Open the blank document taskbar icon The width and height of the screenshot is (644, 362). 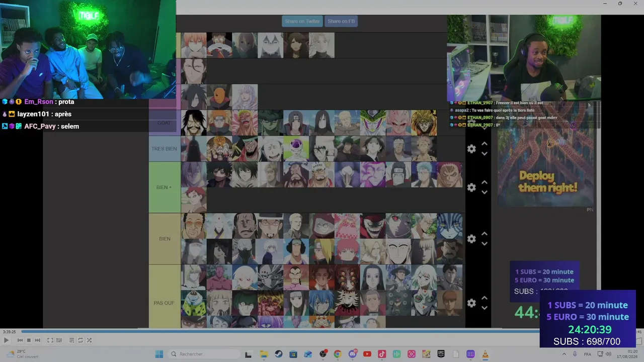[x=456, y=354]
